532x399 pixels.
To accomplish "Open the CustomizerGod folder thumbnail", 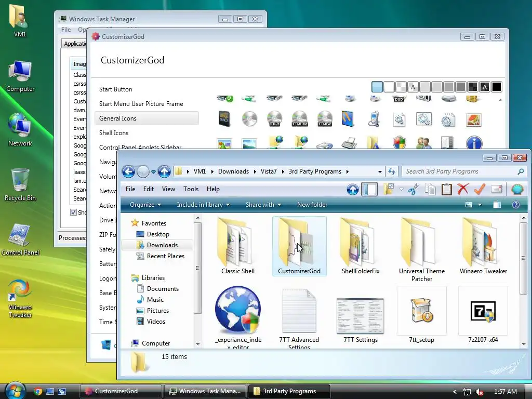I will click(x=299, y=246).
